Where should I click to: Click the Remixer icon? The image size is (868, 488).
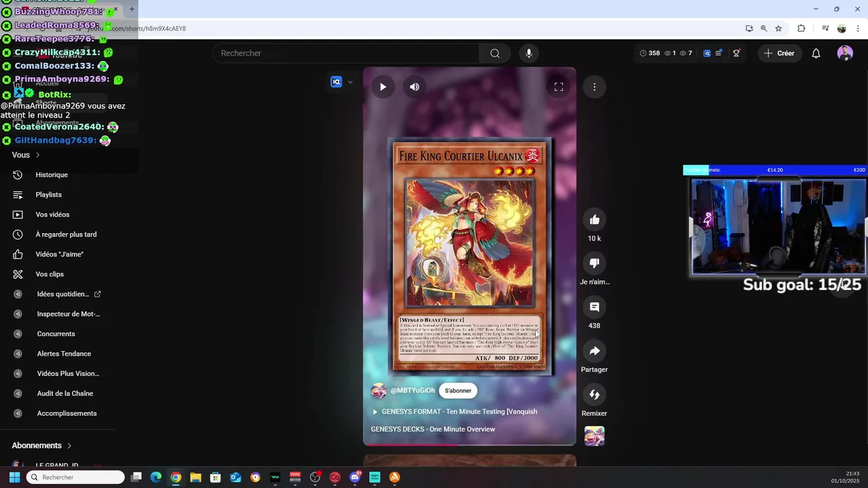594,394
